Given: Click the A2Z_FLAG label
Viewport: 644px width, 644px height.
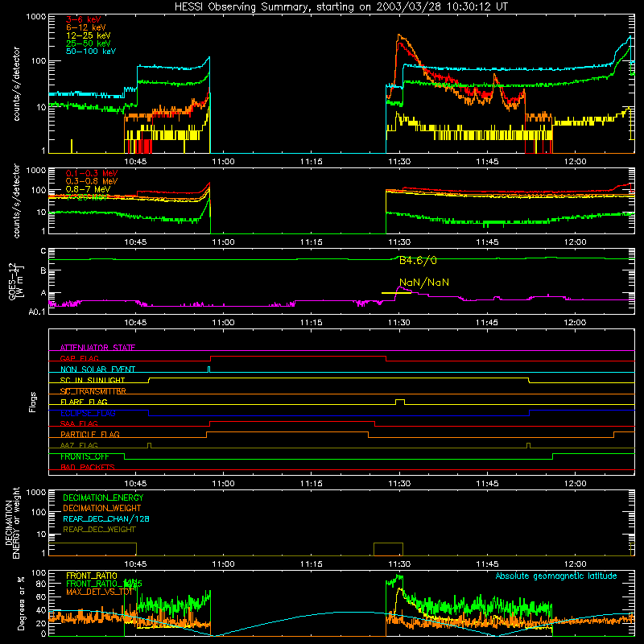Looking at the screenshot, I should (x=79, y=445).
